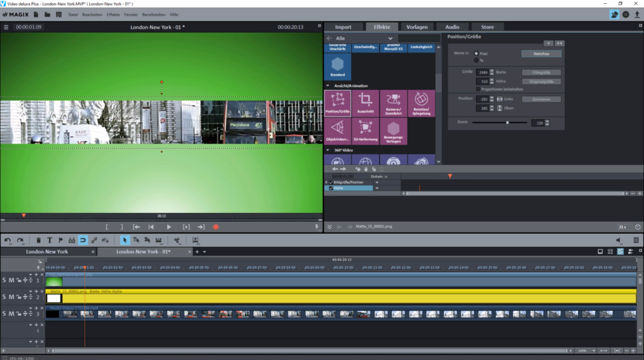Select the single-object mouse mode arrow
This screenshot has width=644, height=360.
click(x=125, y=240)
